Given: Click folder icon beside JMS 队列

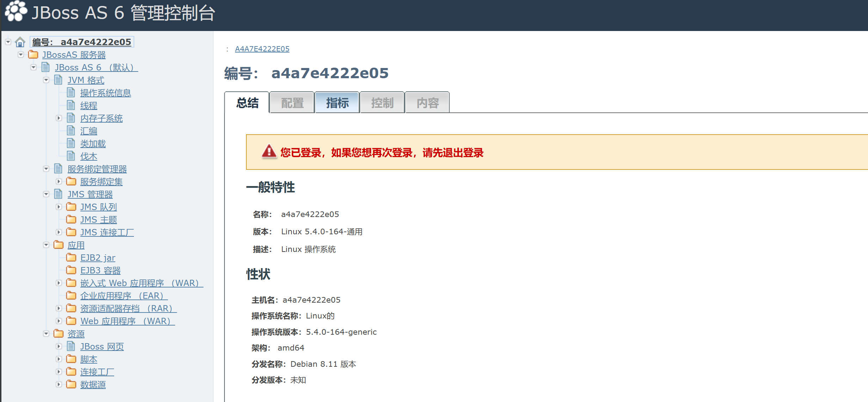Looking at the screenshot, I should (71, 207).
